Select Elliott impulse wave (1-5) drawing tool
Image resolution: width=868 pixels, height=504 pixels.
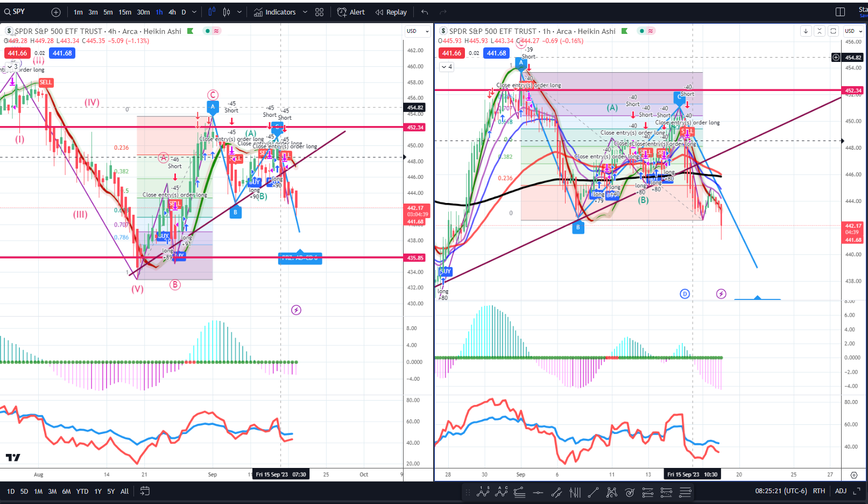coord(483,492)
